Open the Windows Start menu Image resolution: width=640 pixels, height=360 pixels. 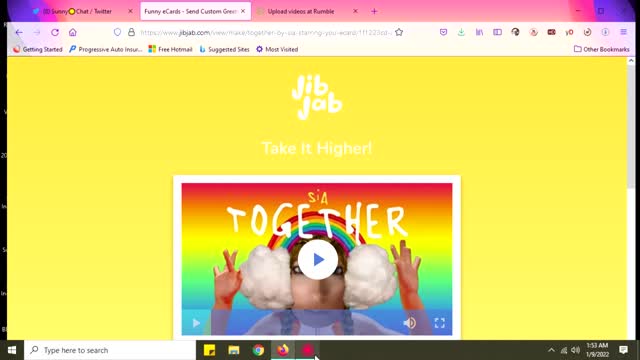(12, 350)
